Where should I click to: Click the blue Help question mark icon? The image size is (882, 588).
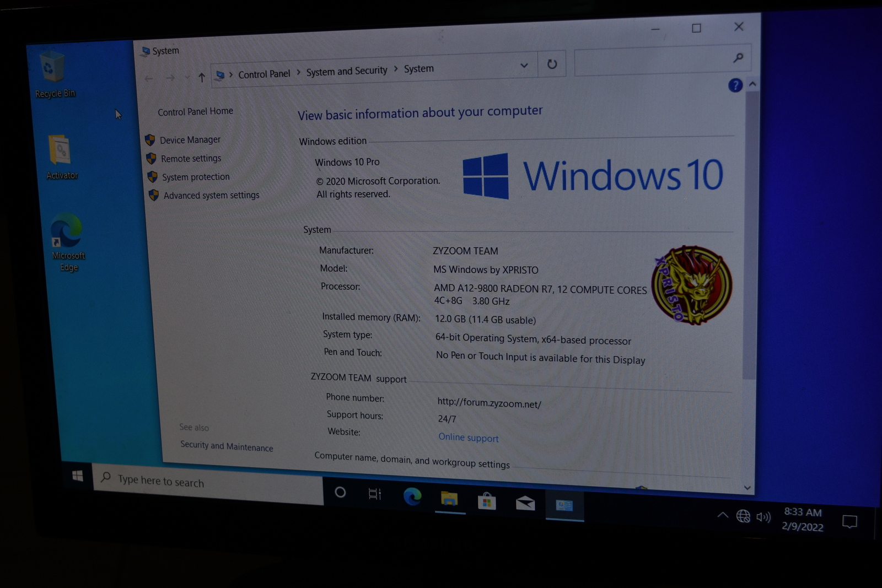point(735,85)
